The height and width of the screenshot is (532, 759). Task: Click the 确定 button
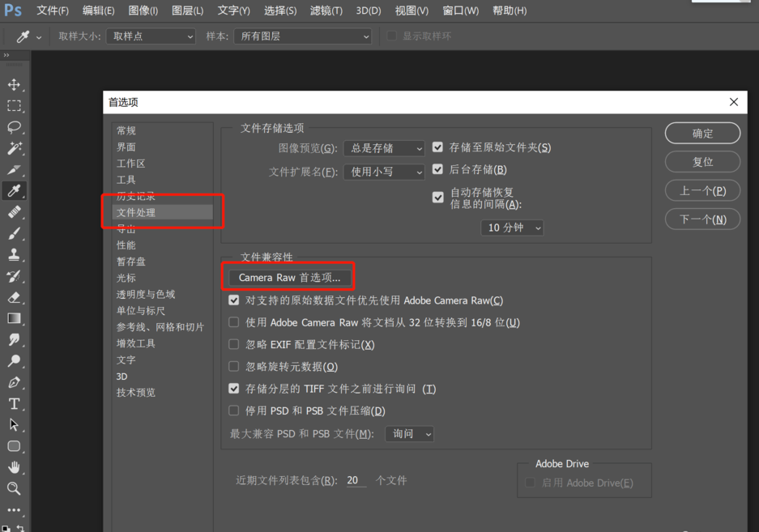coord(703,133)
